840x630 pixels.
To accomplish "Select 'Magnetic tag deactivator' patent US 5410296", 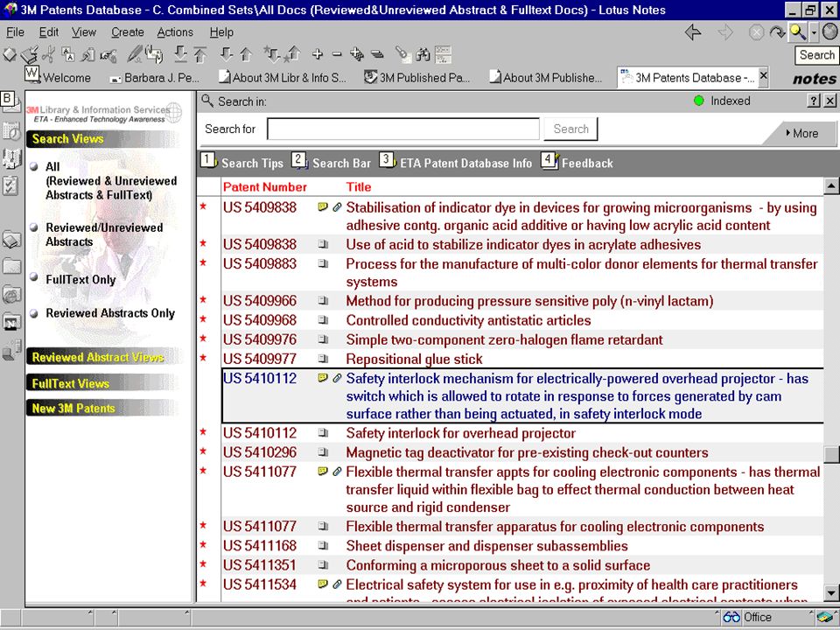I will tap(510, 452).
